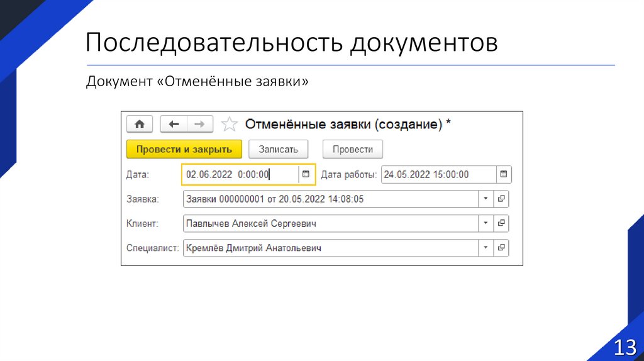Click inside the Дата работы field
Image resolution: width=644 pixels, height=361 pixels.
(438, 175)
